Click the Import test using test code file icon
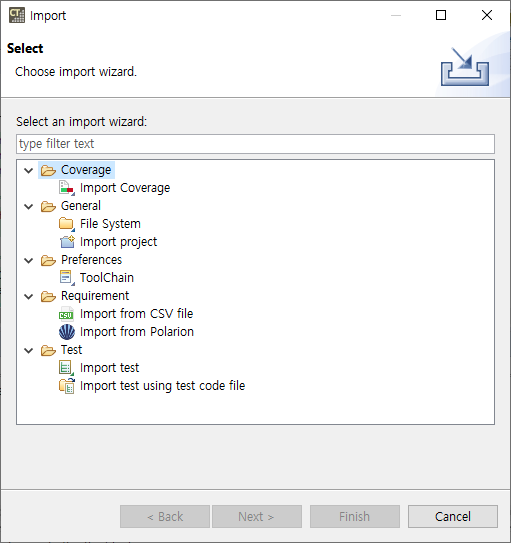 (67, 386)
